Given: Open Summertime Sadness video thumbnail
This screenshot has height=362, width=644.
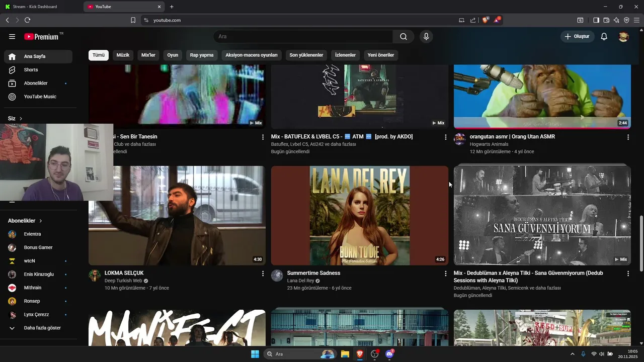Looking at the screenshot, I should (360, 216).
